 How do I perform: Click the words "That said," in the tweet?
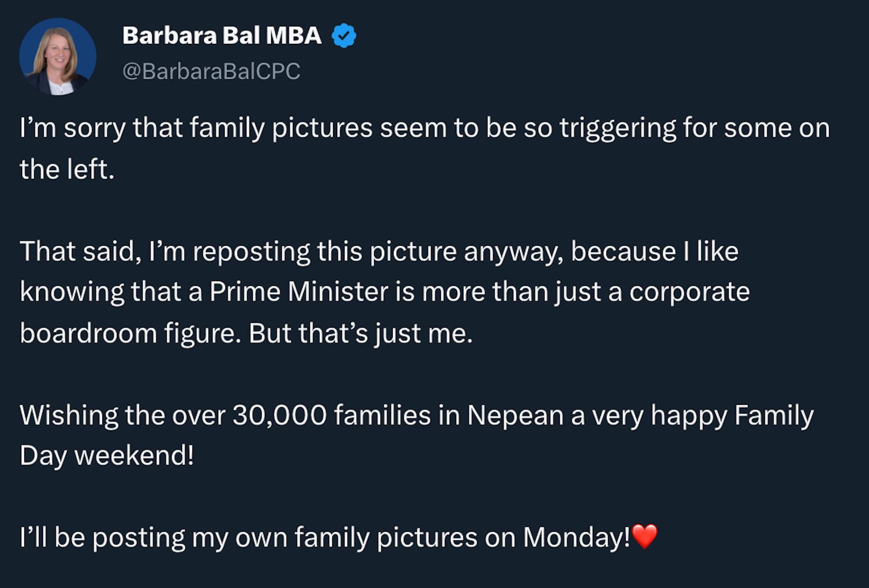click(x=80, y=252)
